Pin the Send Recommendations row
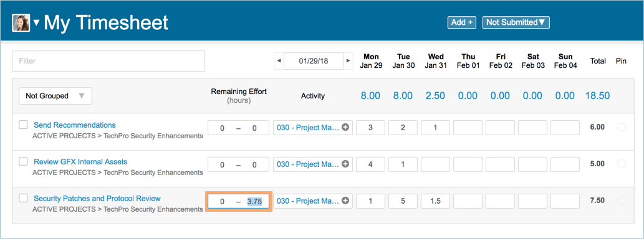 tap(622, 128)
